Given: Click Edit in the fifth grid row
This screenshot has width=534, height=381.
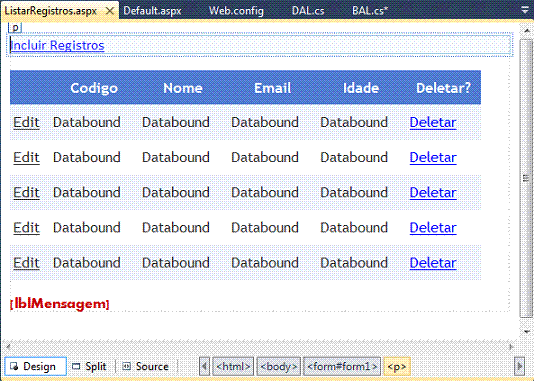Looking at the screenshot, I should (x=27, y=263).
